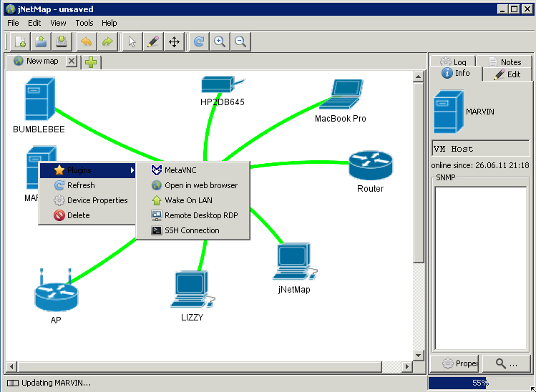Click the VM Host description field
The width and height of the screenshot is (536, 392).
point(480,149)
